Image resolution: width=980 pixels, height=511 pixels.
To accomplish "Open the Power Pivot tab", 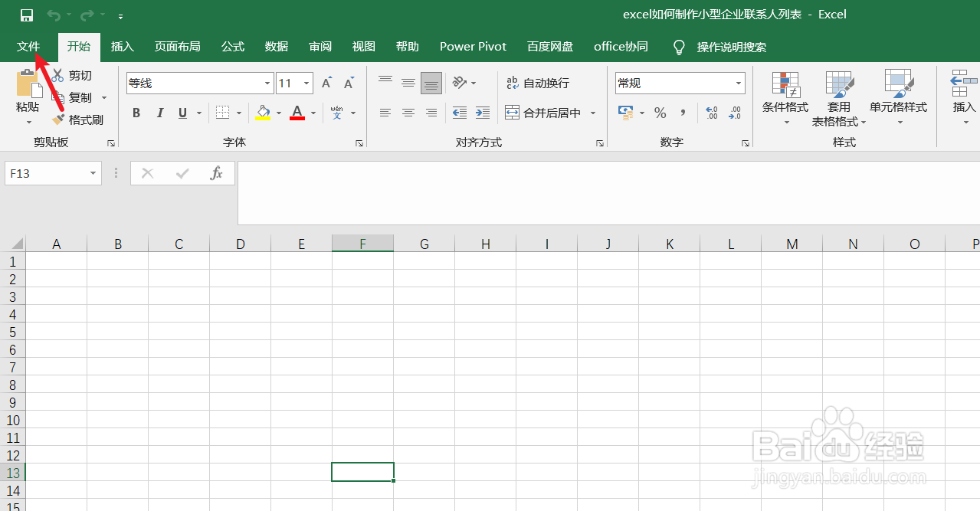I will pyautogui.click(x=473, y=47).
